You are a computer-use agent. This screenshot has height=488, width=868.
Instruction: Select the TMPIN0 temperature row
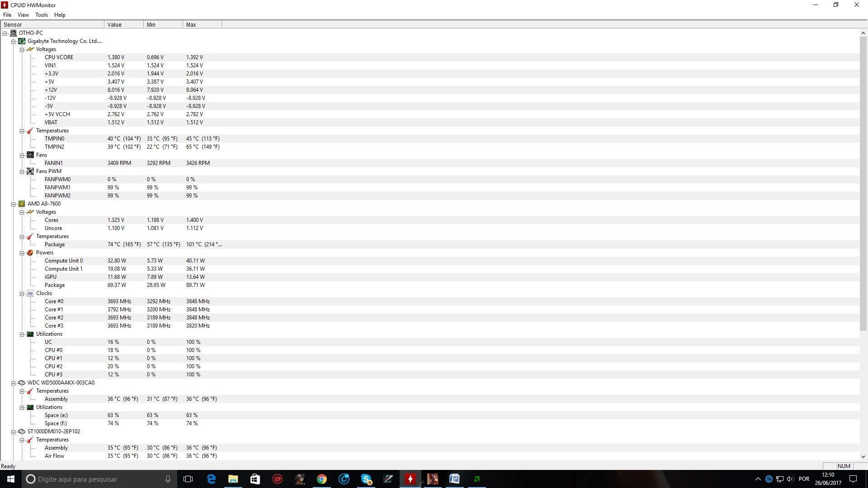pos(429,139)
